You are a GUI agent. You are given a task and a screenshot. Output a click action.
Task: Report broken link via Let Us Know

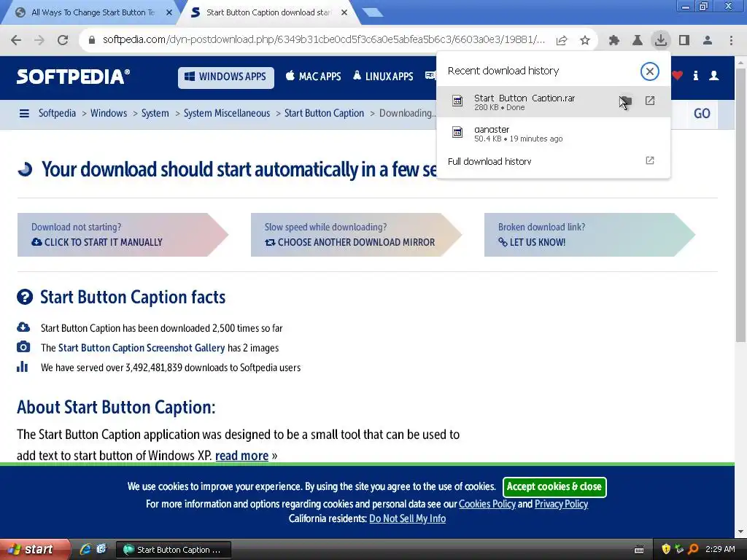pos(589,235)
